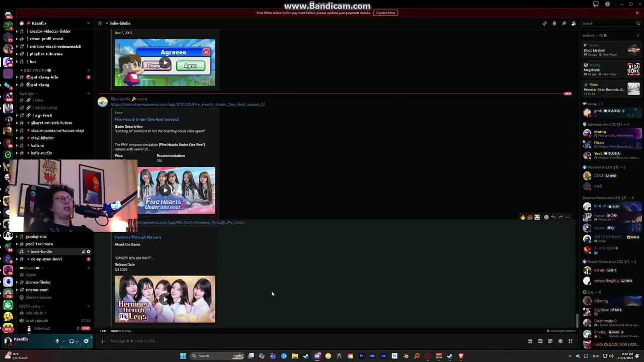Show pinned messages

564,23
